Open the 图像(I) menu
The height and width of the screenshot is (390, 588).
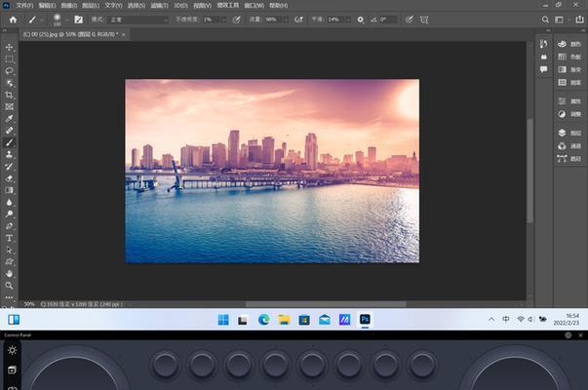(x=69, y=5)
